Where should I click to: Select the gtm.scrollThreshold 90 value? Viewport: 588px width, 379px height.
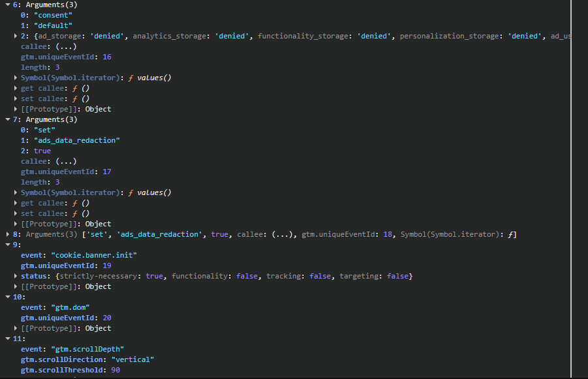click(116, 370)
